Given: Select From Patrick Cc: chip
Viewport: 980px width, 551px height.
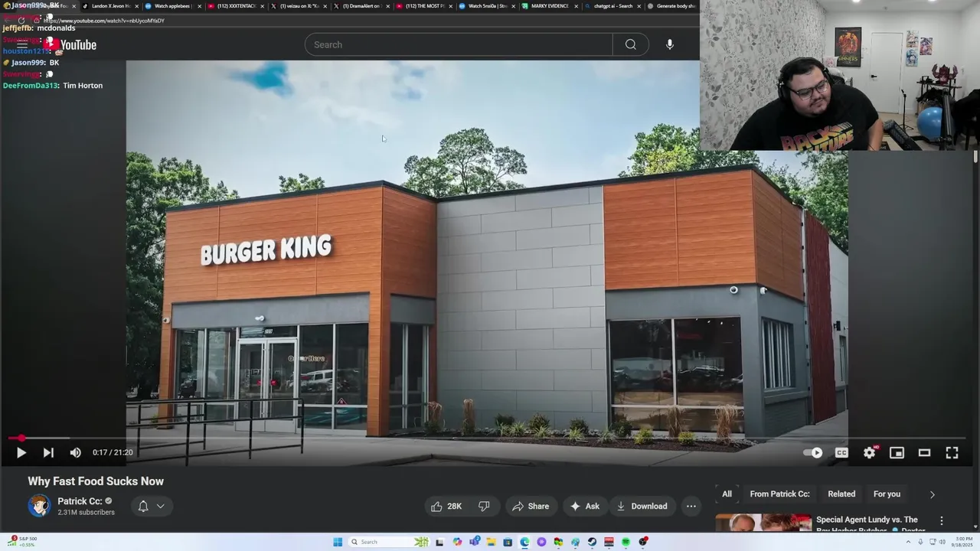Looking at the screenshot, I should tap(779, 494).
